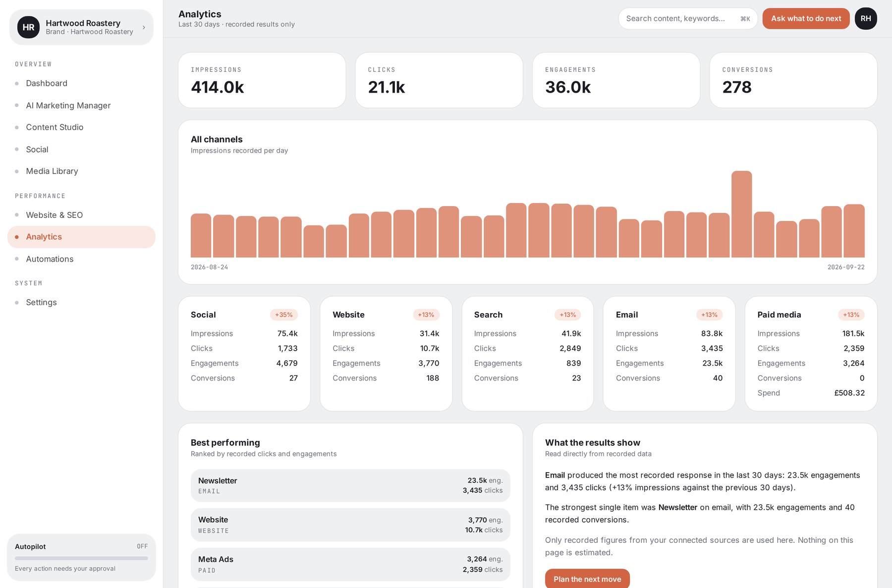Viewport: 892px width, 588px height.
Task: Open the Content Studio page
Action: tap(81, 127)
